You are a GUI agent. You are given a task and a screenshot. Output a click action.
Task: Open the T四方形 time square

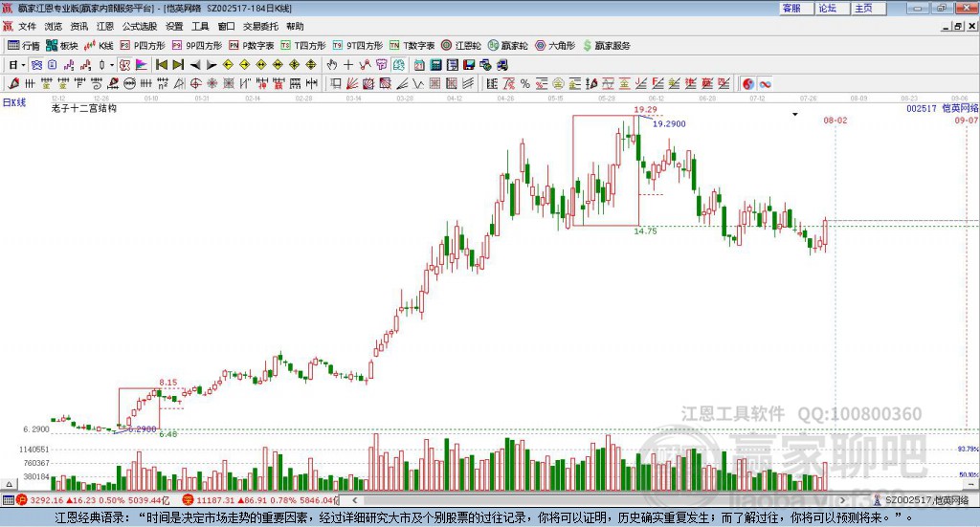(x=303, y=46)
